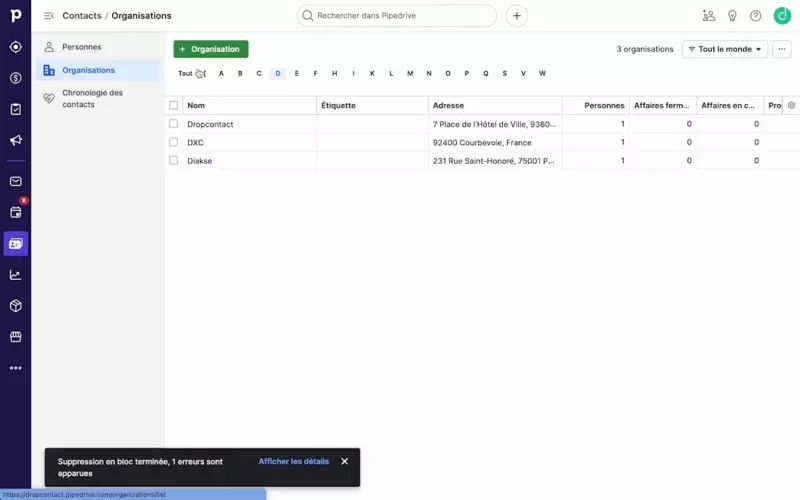Open Campaigns megaphone icon in sidebar
The image size is (800, 500).
(x=15, y=140)
